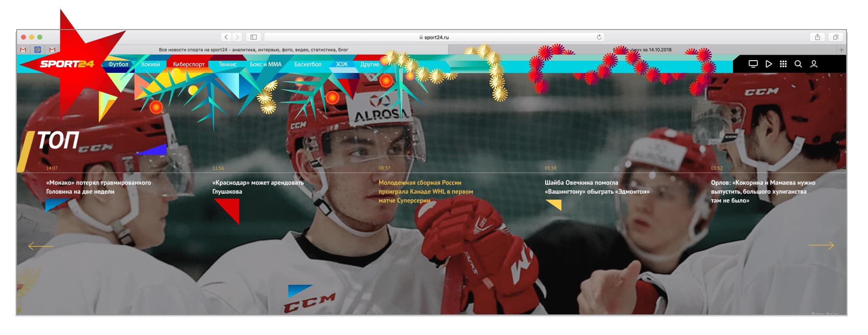
Task: Open a new tab with plus button
Action: (x=841, y=50)
